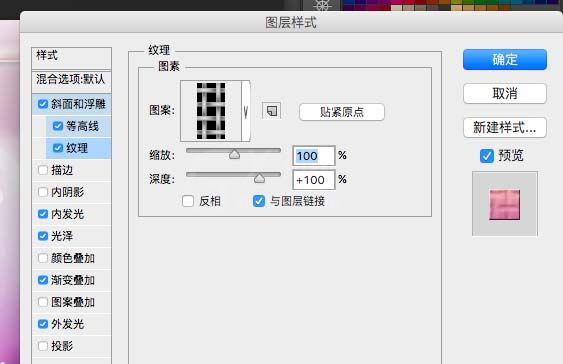The width and height of the screenshot is (563, 364).
Task: Open the 光泽 settings row
Action: coord(71,236)
